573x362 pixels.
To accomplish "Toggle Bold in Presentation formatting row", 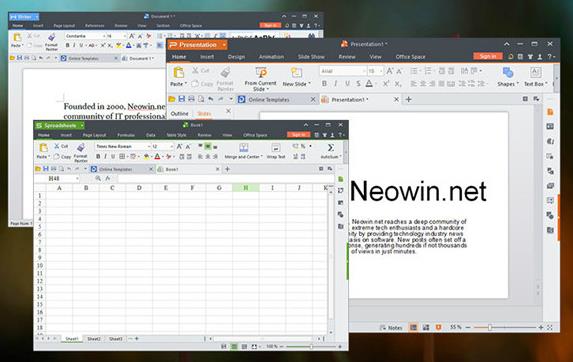I will tap(324, 84).
